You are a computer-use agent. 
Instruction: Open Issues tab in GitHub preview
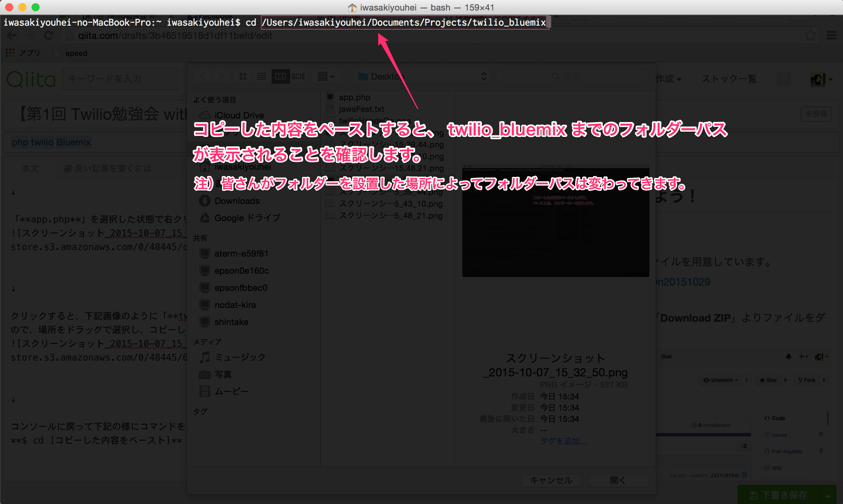pos(776,435)
